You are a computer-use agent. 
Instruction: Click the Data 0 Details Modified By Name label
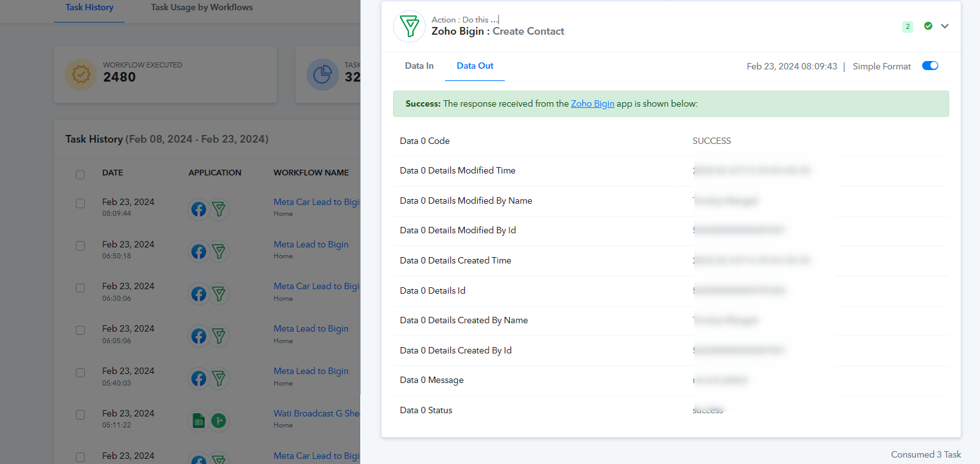pos(466,201)
